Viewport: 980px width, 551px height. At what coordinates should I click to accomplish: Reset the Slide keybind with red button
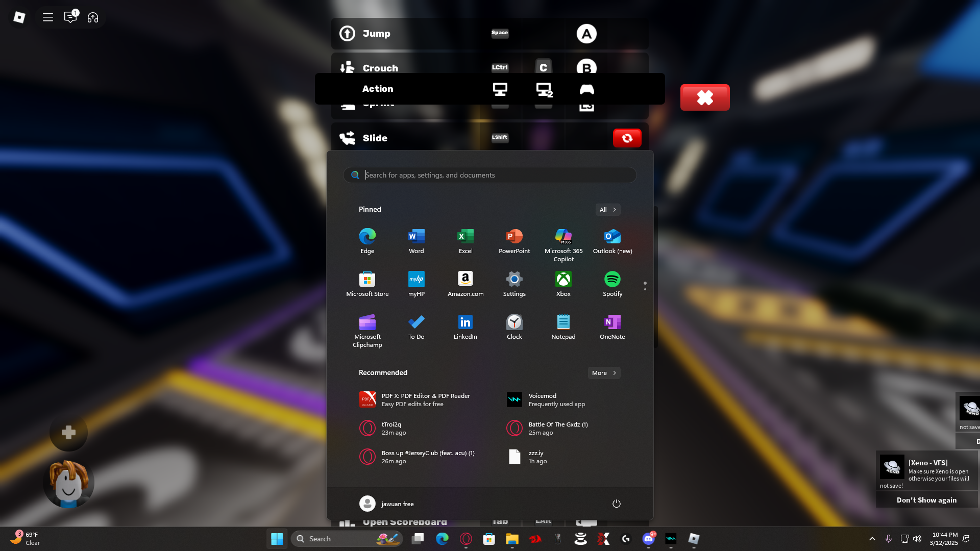tap(627, 138)
